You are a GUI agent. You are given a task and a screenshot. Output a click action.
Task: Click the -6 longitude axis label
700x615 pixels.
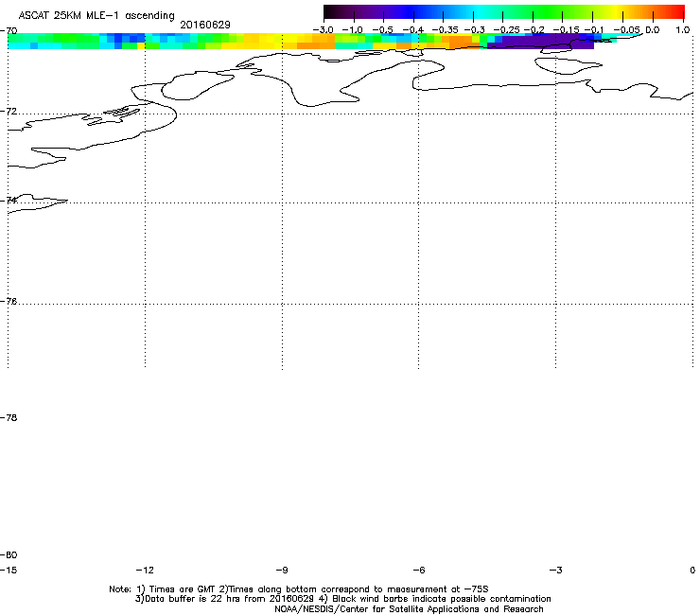click(x=419, y=571)
